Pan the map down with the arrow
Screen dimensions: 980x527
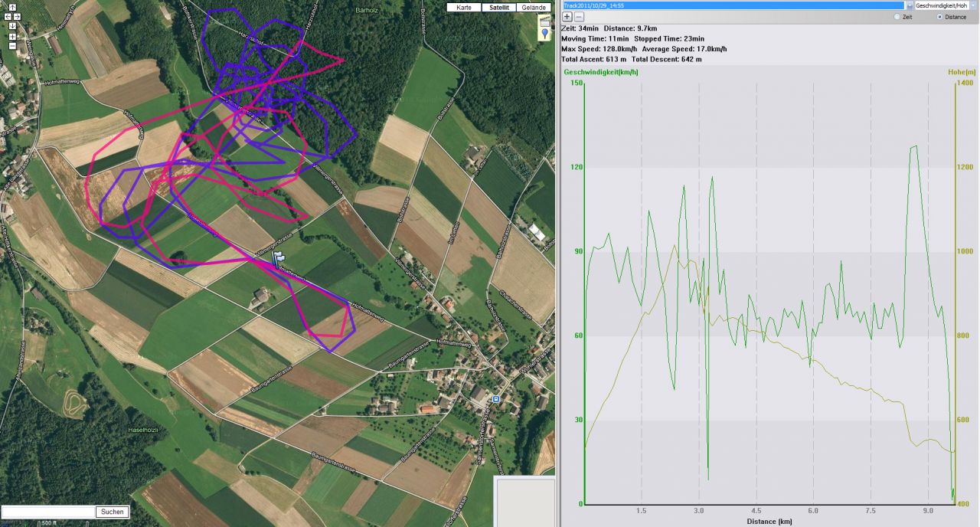coord(12,25)
